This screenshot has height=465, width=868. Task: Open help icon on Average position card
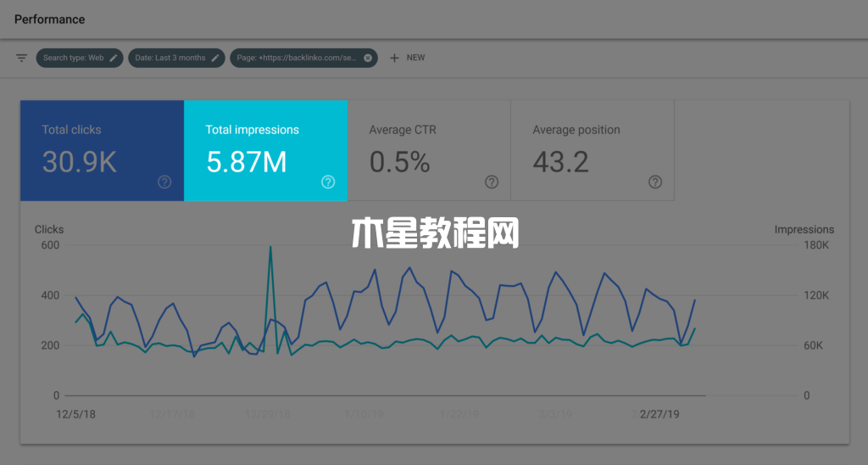[x=655, y=182]
